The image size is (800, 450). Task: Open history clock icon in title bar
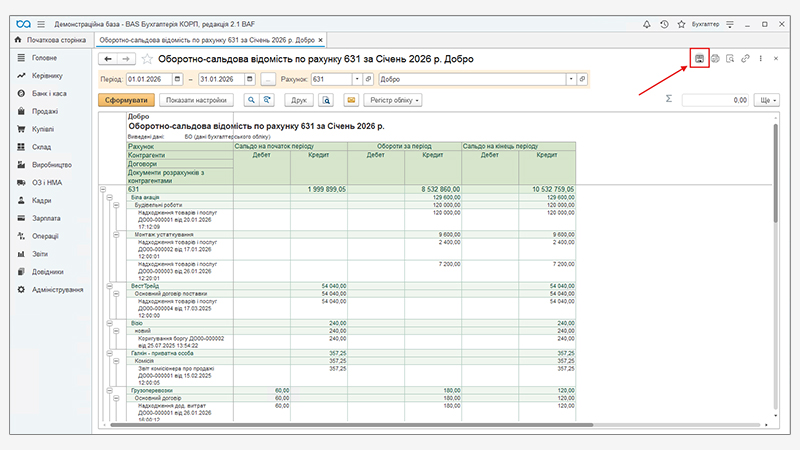pos(664,23)
